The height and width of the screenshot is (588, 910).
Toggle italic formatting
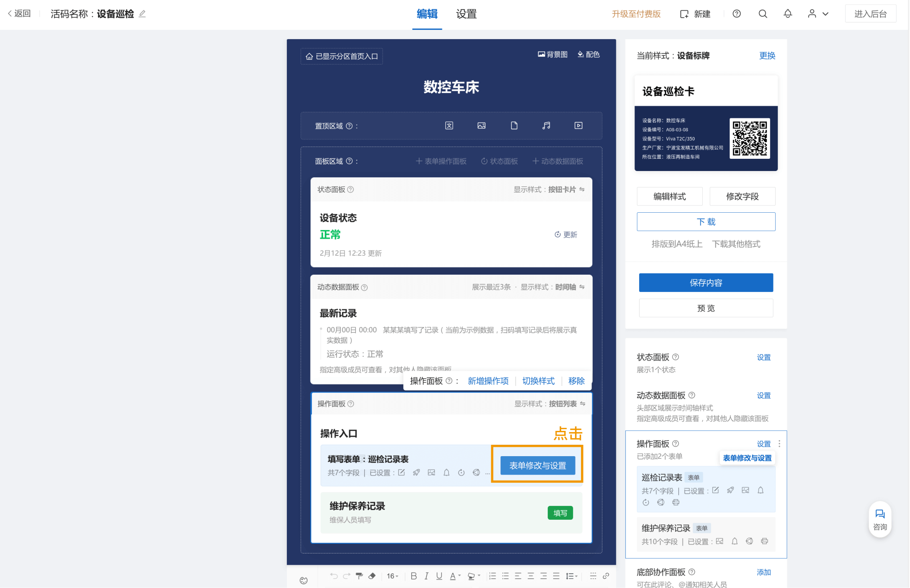pos(426,576)
